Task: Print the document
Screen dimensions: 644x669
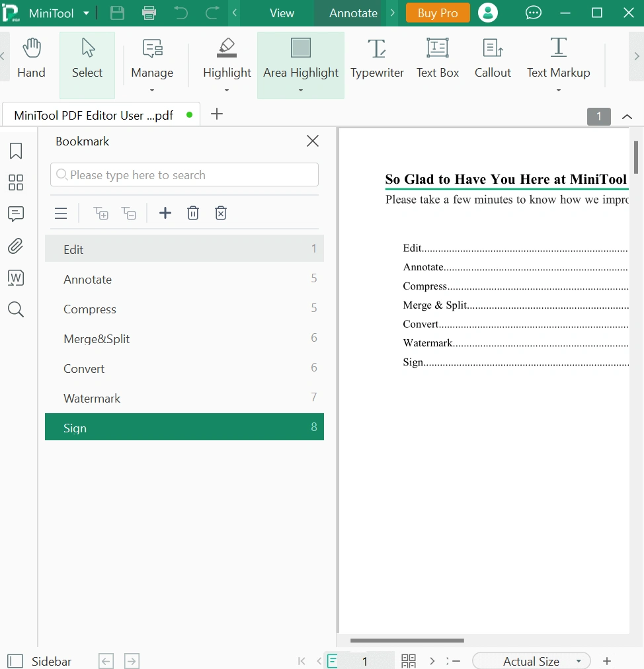Action: (149, 13)
